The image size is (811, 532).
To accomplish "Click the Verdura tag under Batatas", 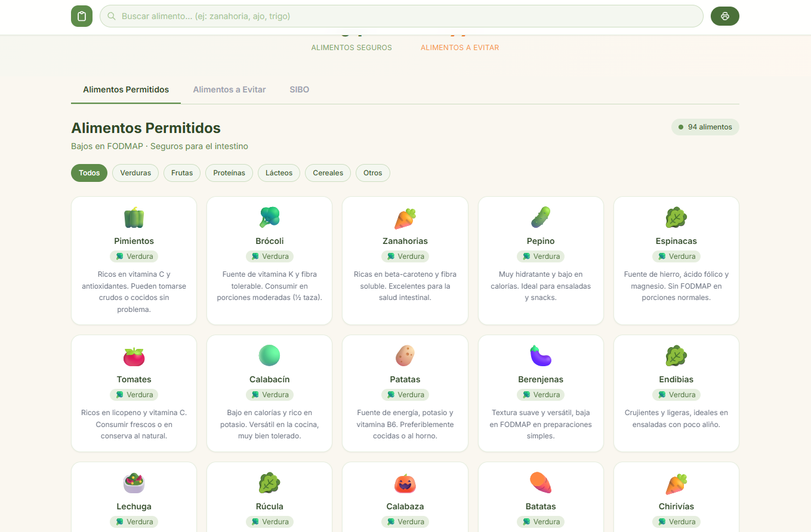I will point(541,522).
